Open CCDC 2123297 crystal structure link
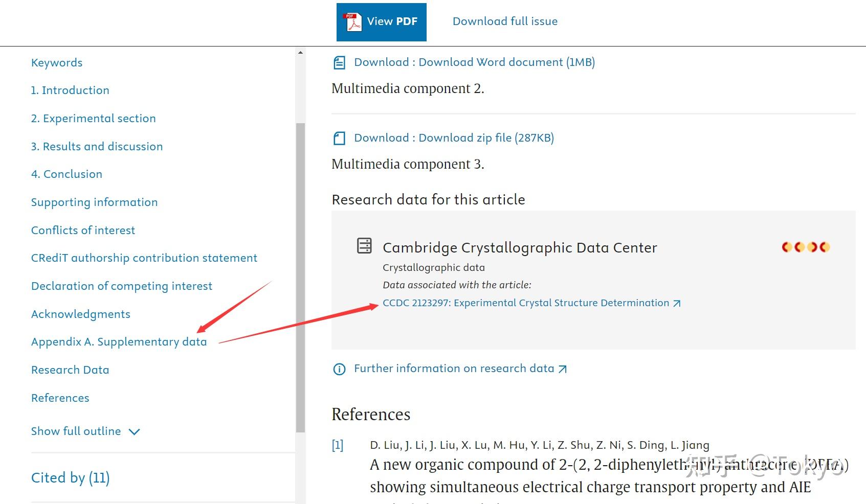Viewport: 866px width, 504px height. click(x=525, y=303)
